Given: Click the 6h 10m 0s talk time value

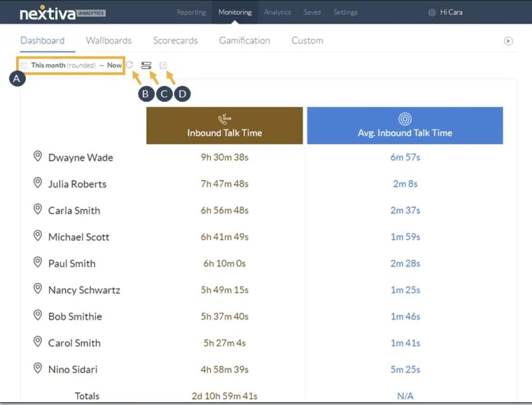Looking at the screenshot, I should tap(225, 263).
